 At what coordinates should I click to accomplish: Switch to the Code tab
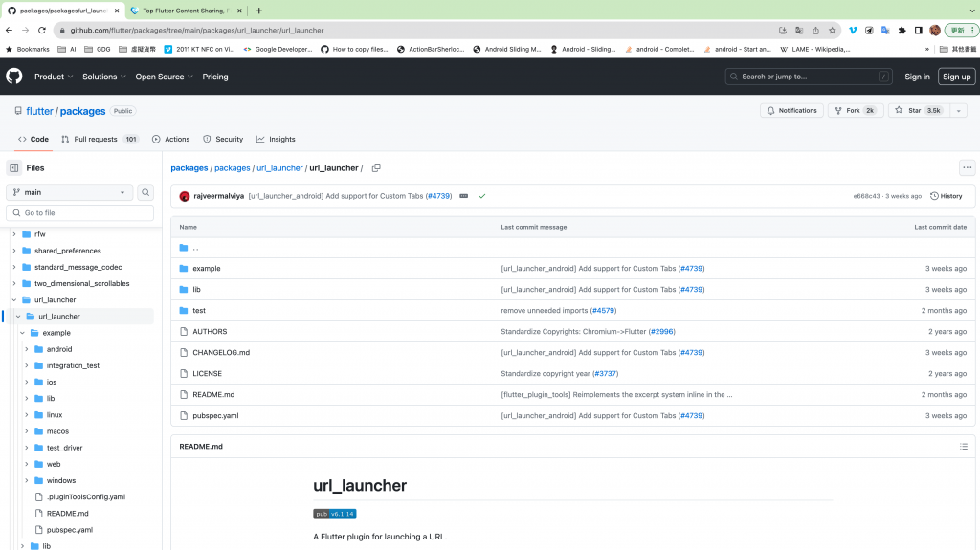(x=33, y=139)
